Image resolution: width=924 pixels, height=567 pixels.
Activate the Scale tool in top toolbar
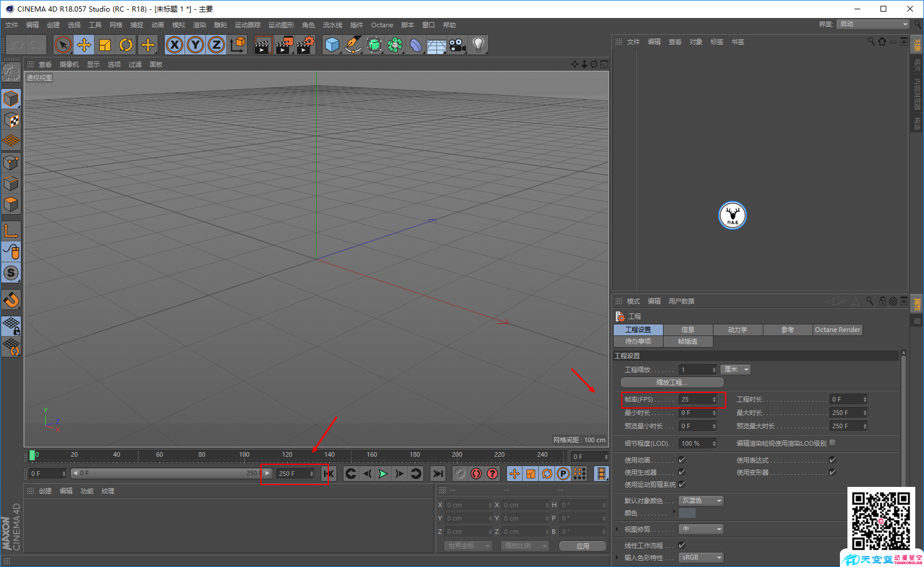[x=105, y=45]
